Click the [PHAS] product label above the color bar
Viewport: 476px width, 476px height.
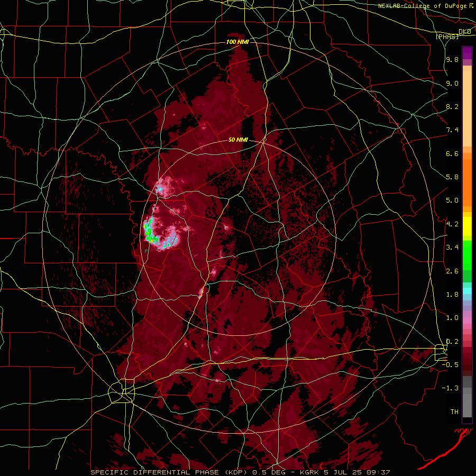[x=447, y=36]
